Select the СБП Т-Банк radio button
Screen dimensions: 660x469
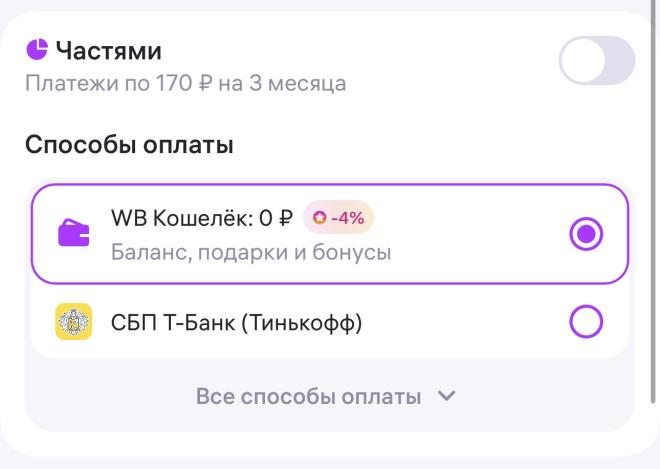586,321
